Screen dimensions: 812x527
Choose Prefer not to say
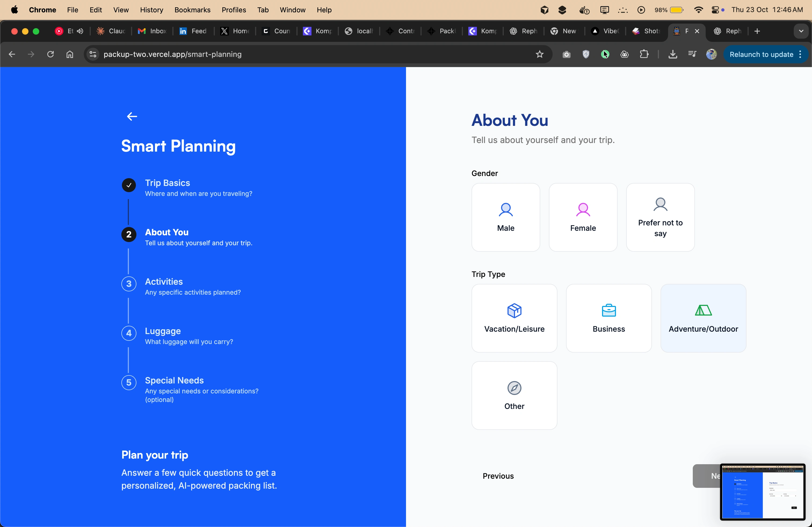point(660,217)
